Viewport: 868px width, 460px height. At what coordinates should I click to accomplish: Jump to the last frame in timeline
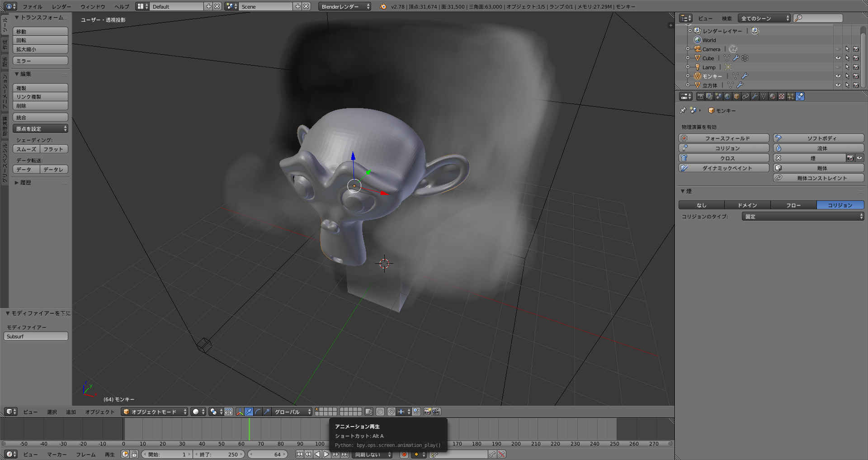tap(345, 454)
